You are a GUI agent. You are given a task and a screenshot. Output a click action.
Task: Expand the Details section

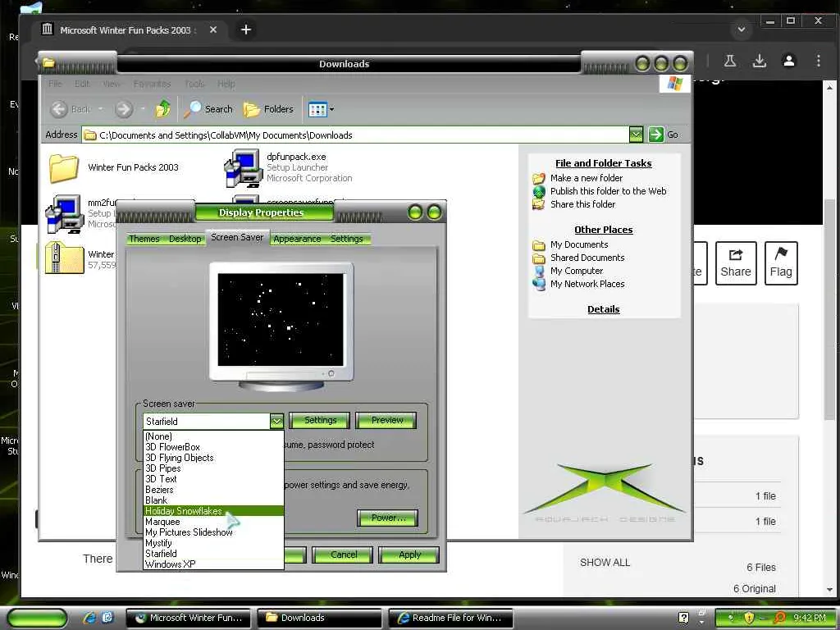point(603,309)
